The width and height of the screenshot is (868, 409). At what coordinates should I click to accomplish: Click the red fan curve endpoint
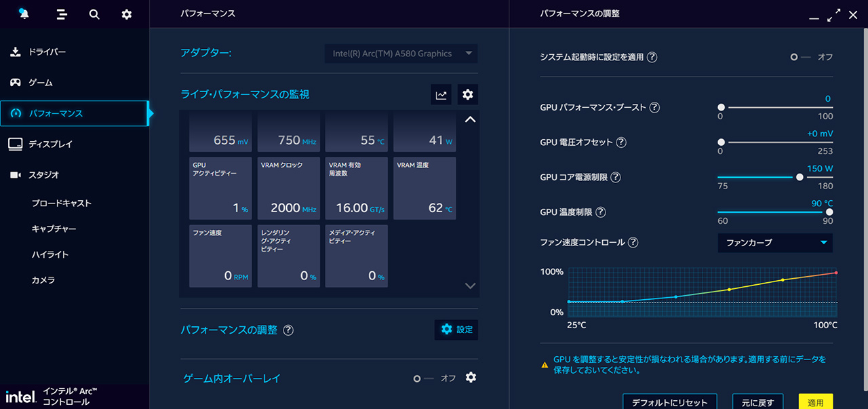[836, 273]
